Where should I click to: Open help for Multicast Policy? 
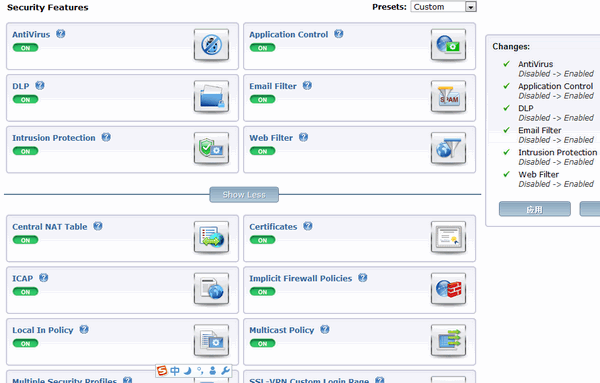325,329
